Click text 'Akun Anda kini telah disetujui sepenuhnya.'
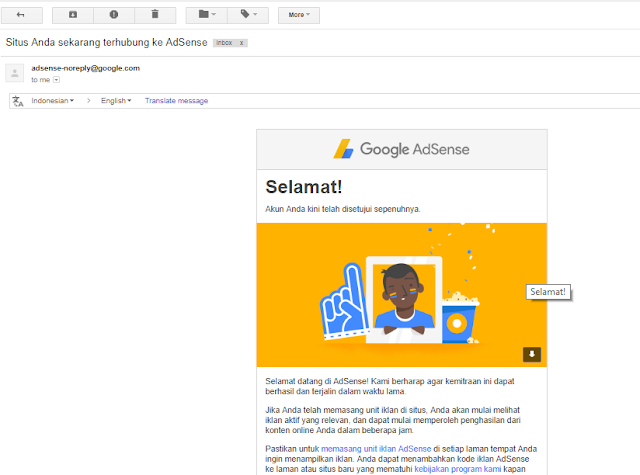 [x=343, y=209]
